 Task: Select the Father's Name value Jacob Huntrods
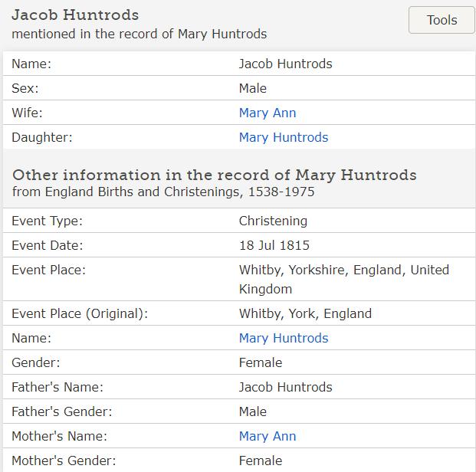click(285, 387)
